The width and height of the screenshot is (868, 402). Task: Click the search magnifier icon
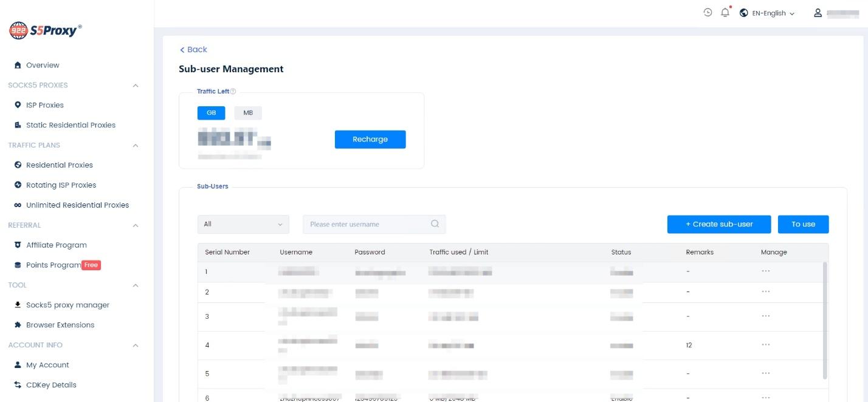point(435,224)
